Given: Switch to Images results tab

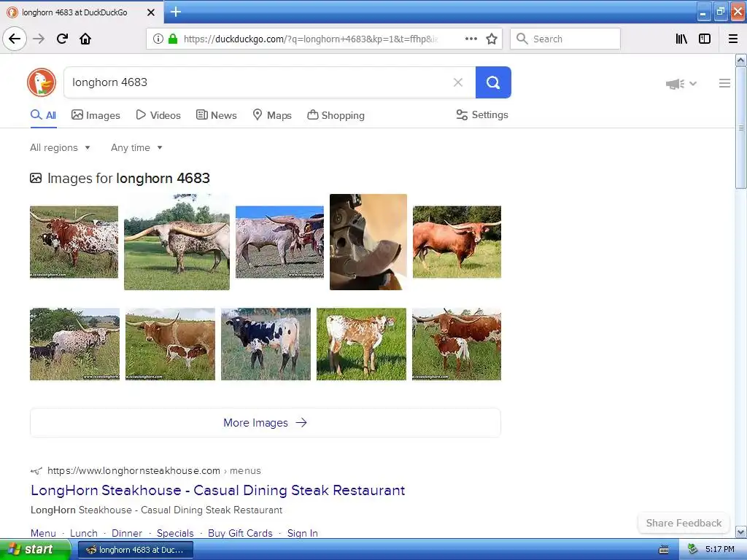Looking at the screenshot, I should point(96,115).
